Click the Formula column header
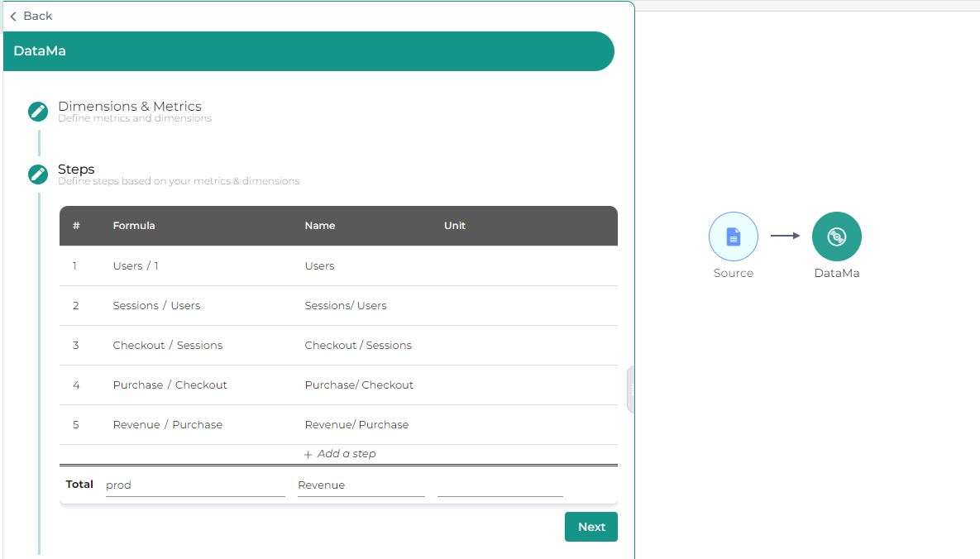Image resolution: width=980 pixels, height=559 pixels. coord(134,226)
